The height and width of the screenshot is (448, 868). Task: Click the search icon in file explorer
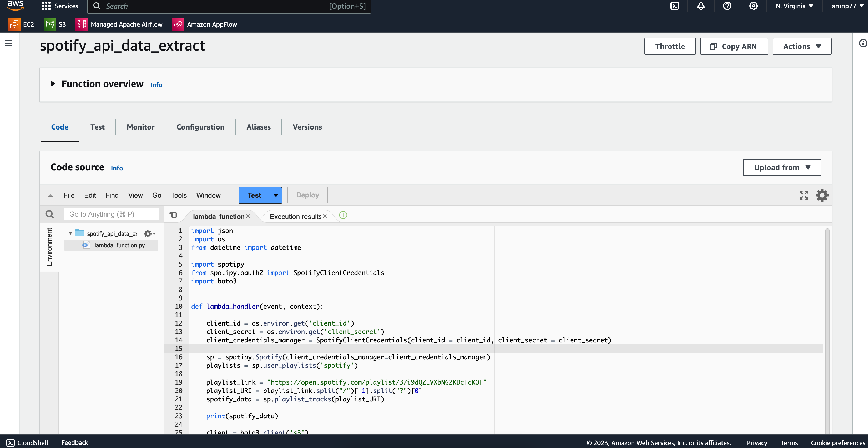[50, 213]
